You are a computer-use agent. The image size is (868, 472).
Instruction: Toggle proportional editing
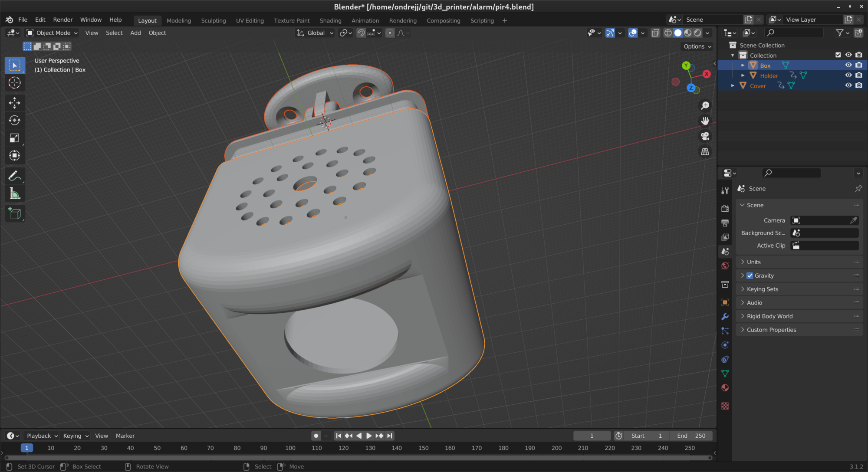[390, 33]
